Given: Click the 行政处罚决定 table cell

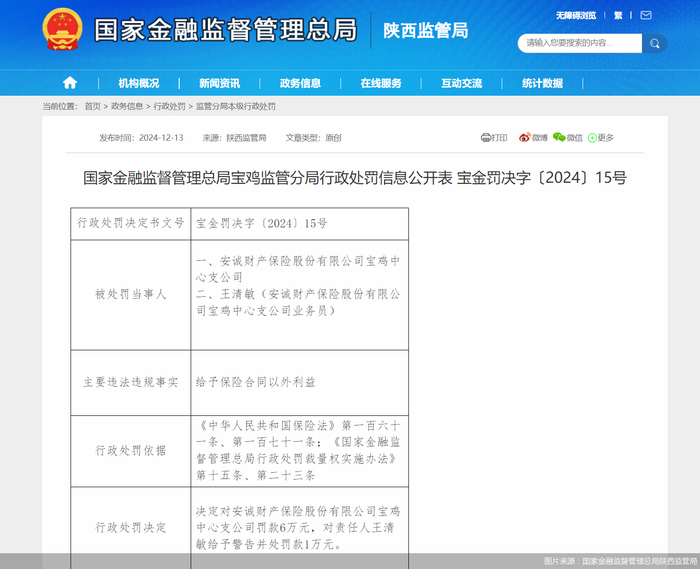Looking at the screenshot, I should [x=131, y=528].
